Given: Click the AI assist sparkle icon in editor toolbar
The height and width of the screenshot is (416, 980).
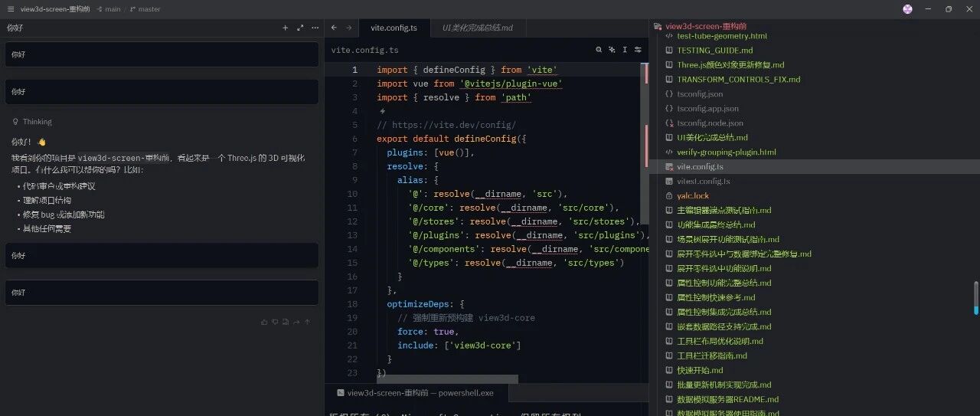Looking at the screenshot, I should click(612, 50).
